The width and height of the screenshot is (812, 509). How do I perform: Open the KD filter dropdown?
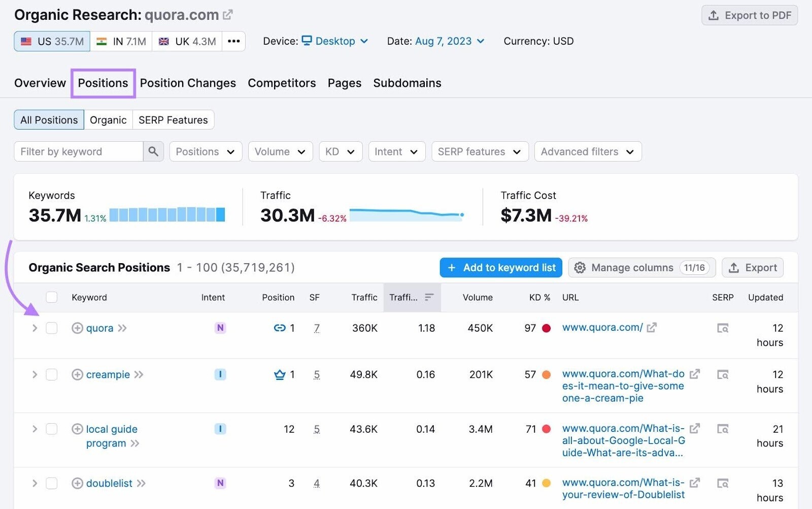pos(341,151)
